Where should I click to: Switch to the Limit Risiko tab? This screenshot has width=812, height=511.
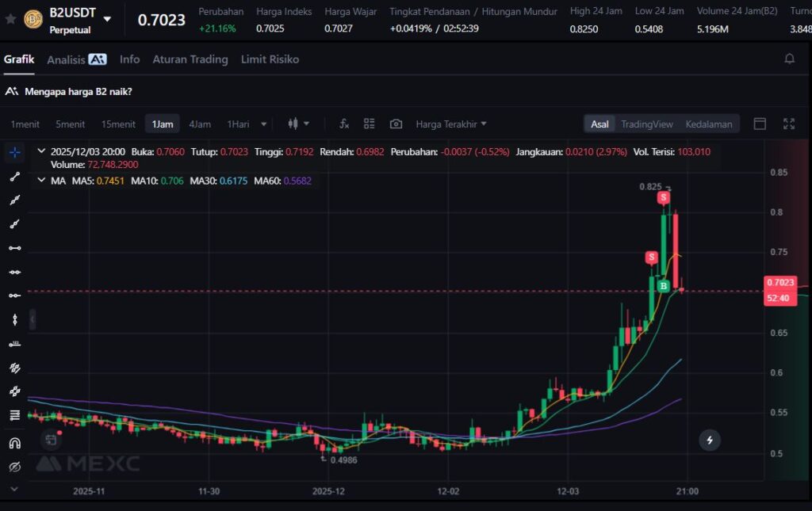(270, 59)
